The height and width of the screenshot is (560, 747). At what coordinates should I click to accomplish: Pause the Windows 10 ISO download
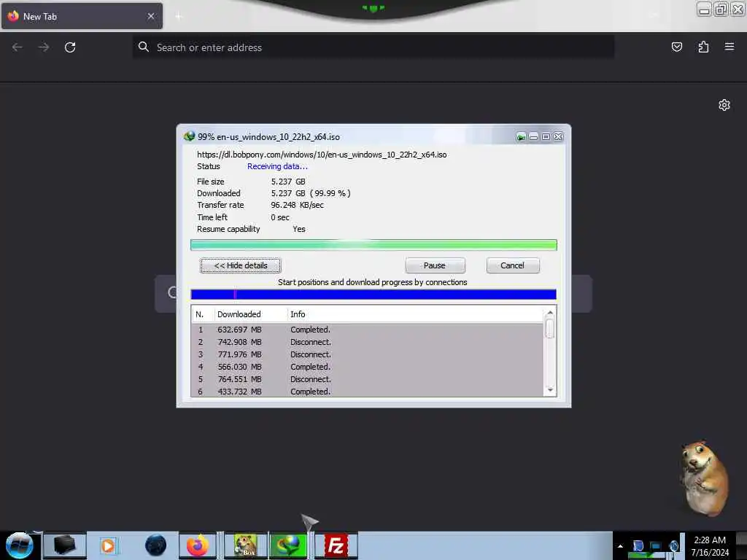coord(435,265)
